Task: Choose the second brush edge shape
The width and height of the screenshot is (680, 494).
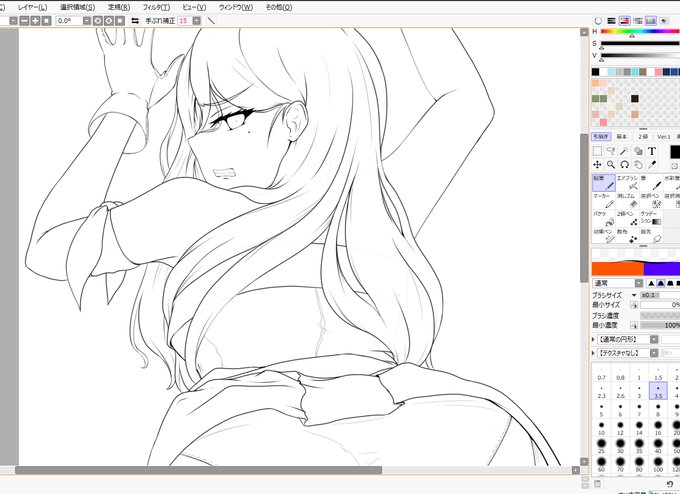Action: click(660, 283)
